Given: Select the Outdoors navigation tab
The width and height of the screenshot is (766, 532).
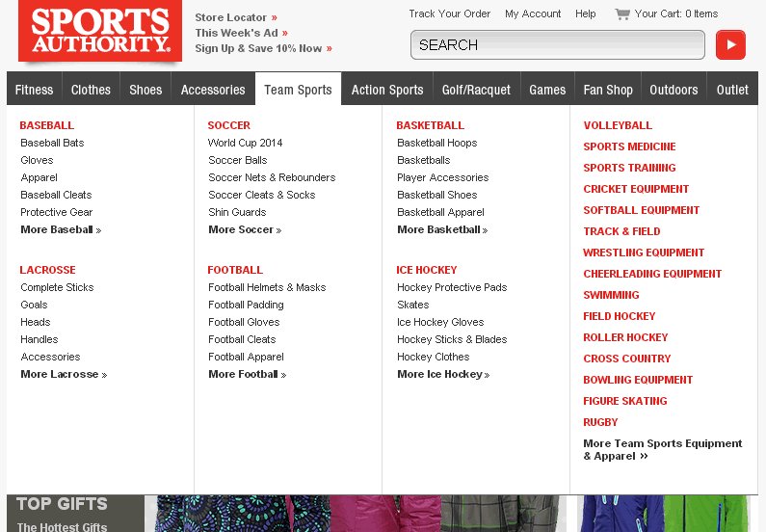Looking at the screenshot, I should click(x=674, y=90).
